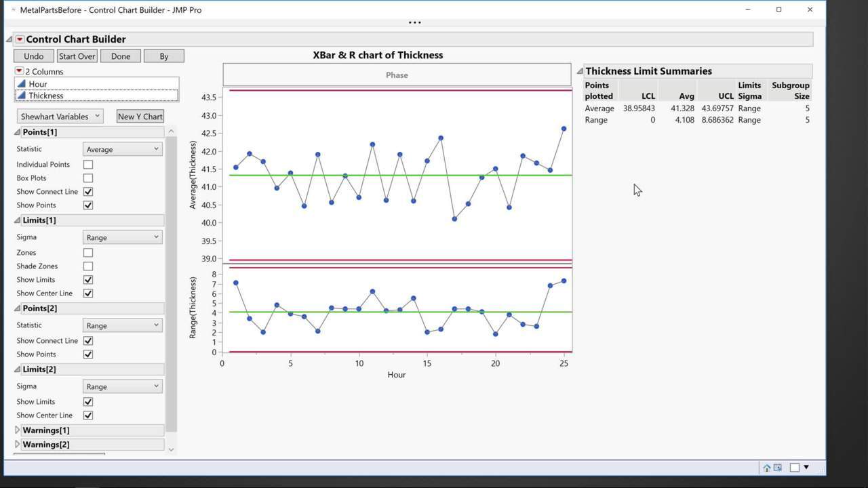Screen dimensions: 868x488
Task: Click the continuous icon beside the Hour column
Action: [22, 84]
